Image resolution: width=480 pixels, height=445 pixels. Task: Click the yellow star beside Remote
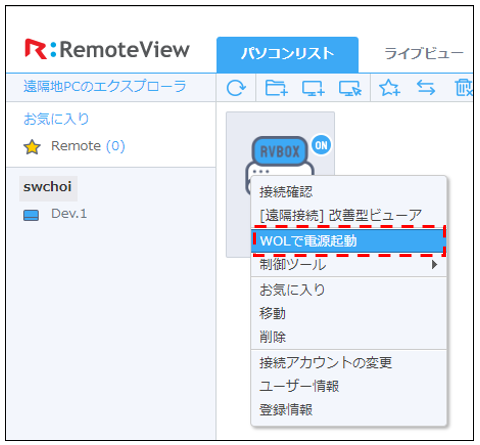32,147
